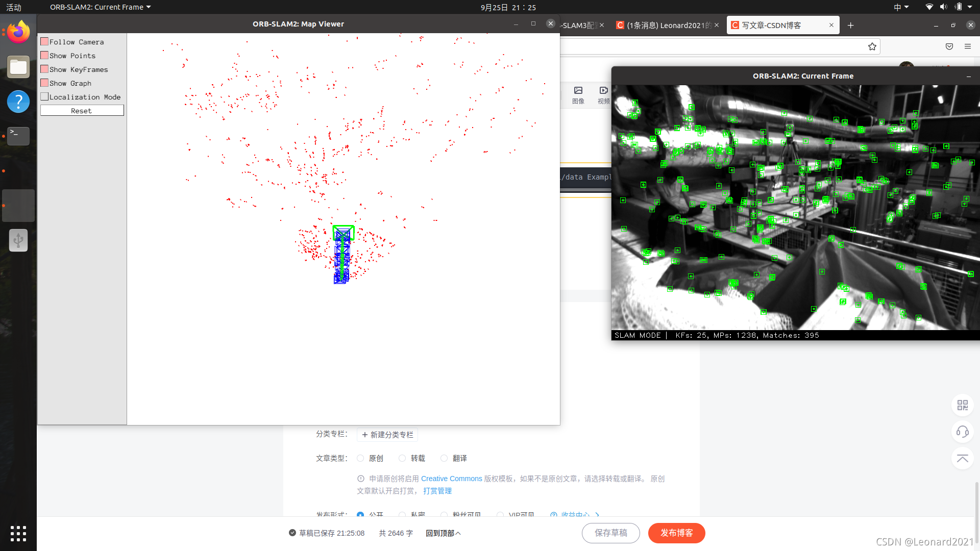
Task: Open Files manager from the dock
Action: tap(18, 67)
